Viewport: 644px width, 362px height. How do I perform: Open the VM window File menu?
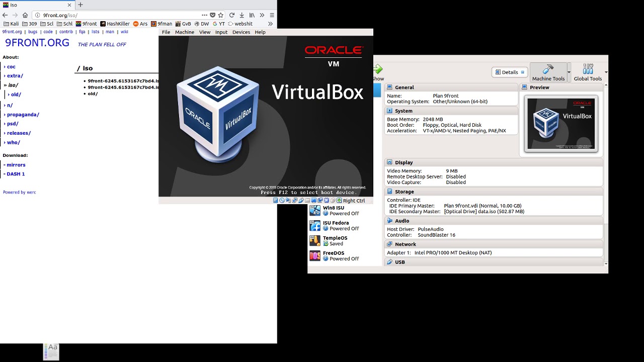tap(166, 32)
